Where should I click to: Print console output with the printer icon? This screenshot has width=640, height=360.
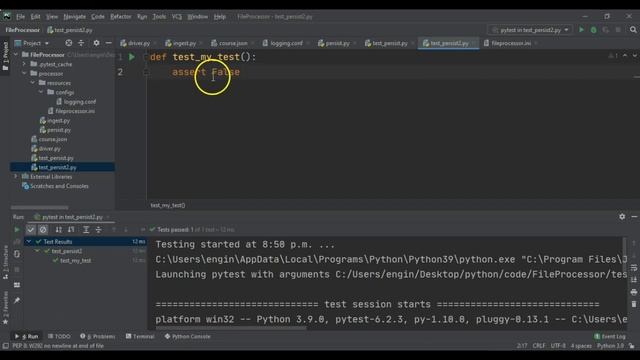(x=633, y=292)
